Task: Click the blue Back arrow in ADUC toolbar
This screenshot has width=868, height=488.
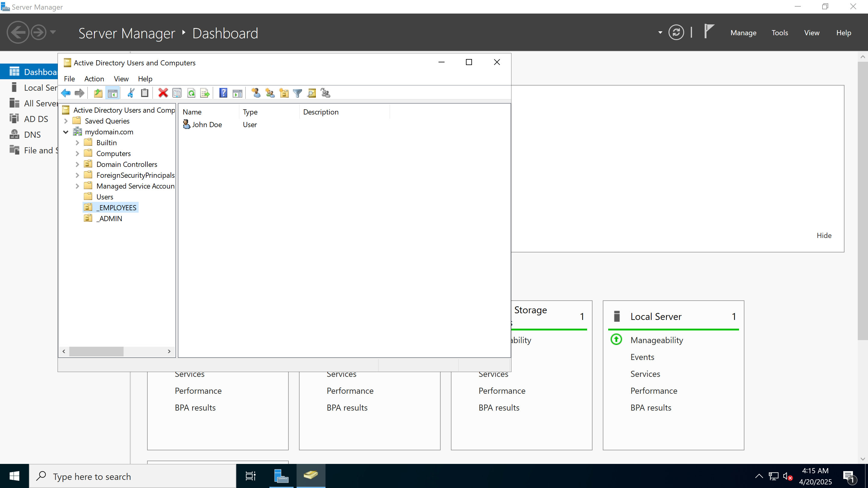Action: coord(66,93)
